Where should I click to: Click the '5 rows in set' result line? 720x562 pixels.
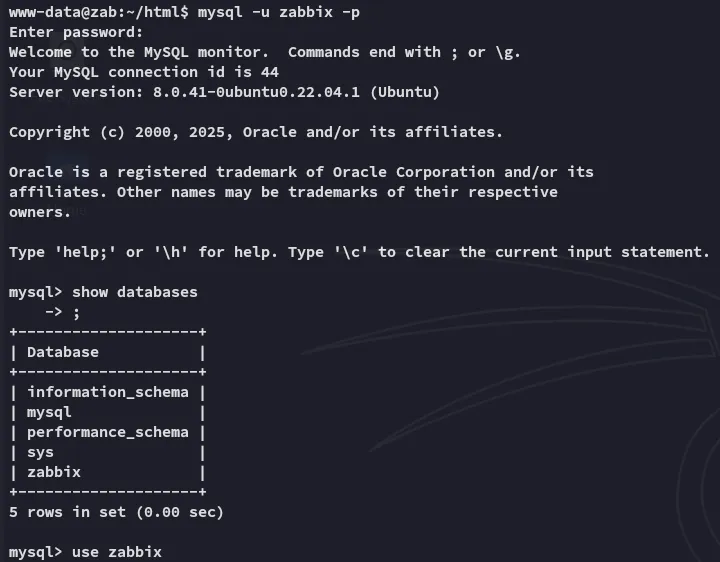(x=116, y=512)
